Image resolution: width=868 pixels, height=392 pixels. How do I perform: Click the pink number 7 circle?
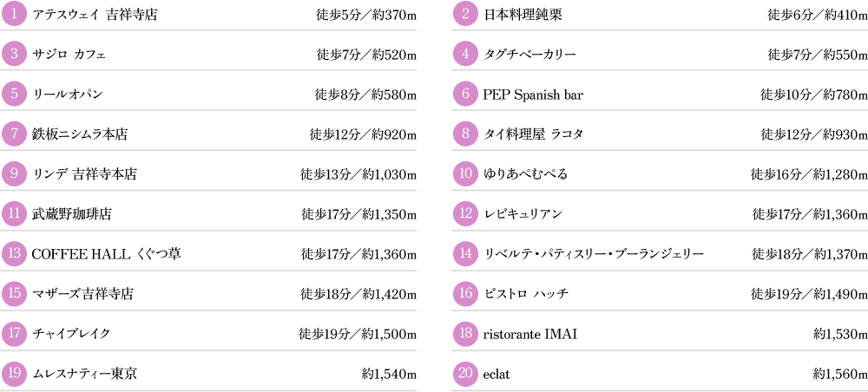tap(15, 134)
